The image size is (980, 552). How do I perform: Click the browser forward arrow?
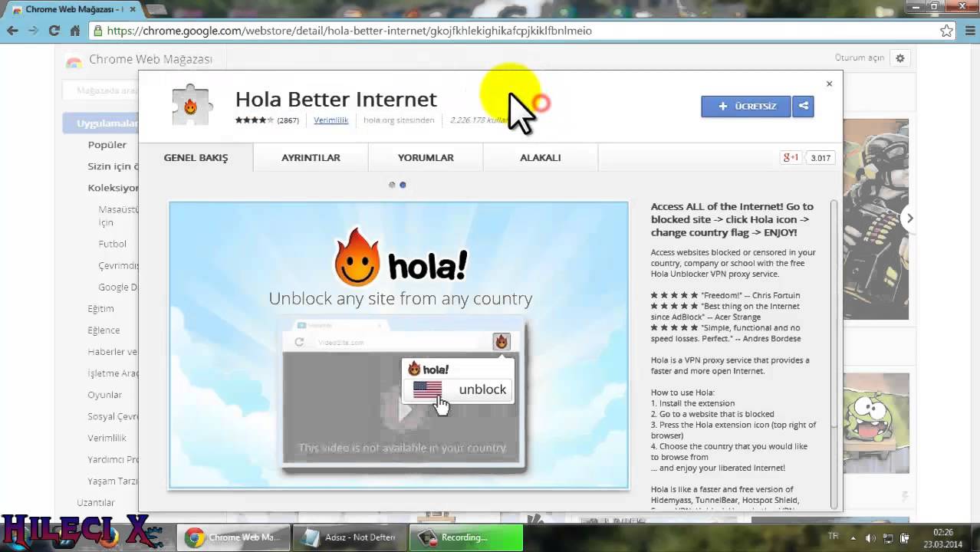coord(33,31)
